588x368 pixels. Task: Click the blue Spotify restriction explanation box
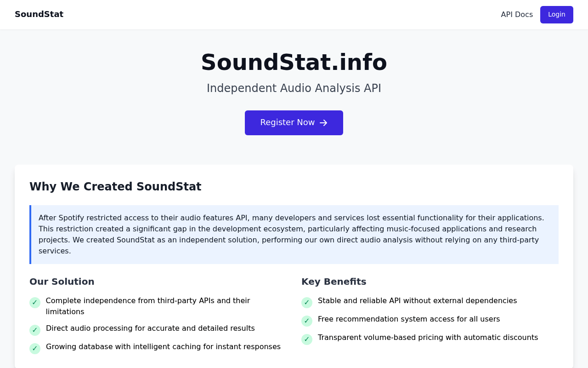point(294,235)
